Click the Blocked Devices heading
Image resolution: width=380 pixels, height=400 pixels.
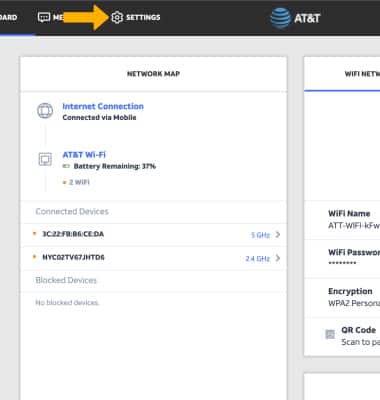click(66, 280)
